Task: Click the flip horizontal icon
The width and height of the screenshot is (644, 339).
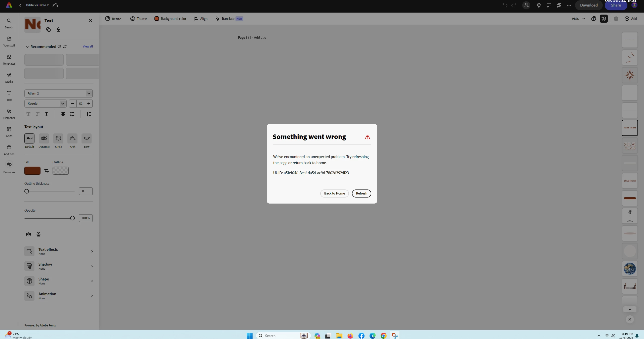Action: pos(28,234)
